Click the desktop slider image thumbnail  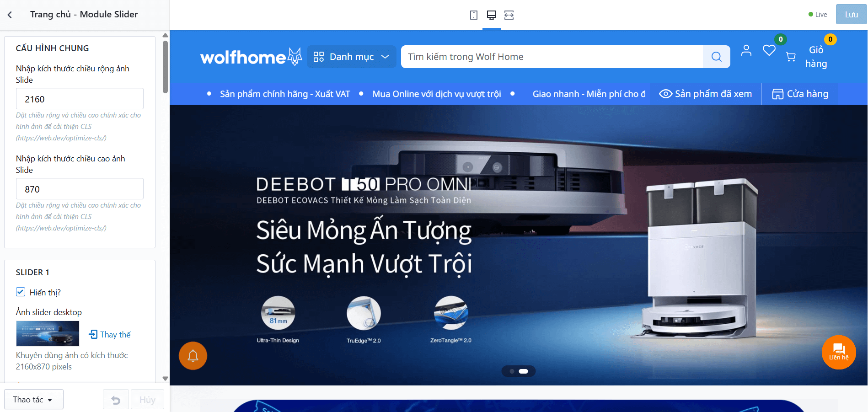(48, 333)
